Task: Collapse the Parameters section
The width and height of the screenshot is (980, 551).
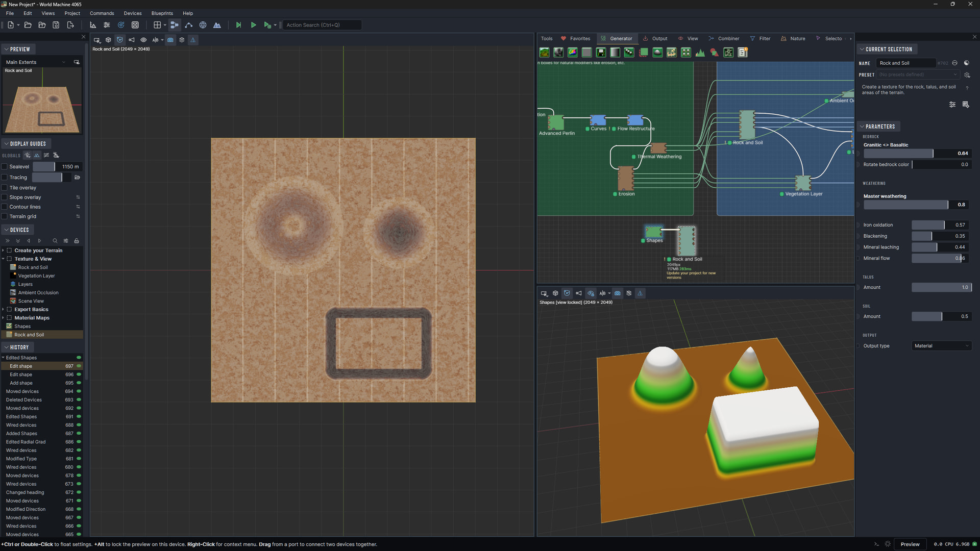Action: (878, 127)
